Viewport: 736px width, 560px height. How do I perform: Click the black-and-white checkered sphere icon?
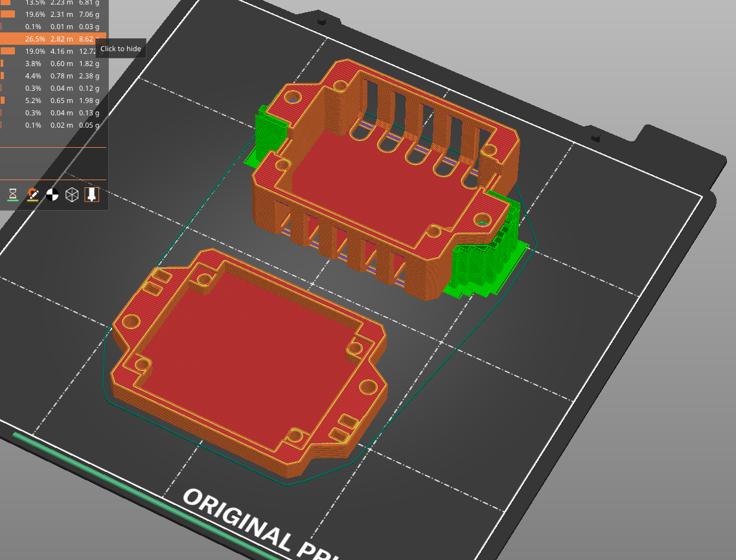52,193
